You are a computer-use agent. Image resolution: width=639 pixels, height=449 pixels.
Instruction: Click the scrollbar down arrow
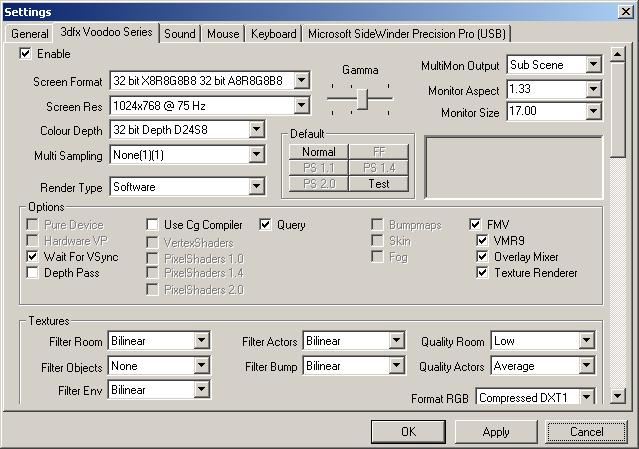pos(618,395)
